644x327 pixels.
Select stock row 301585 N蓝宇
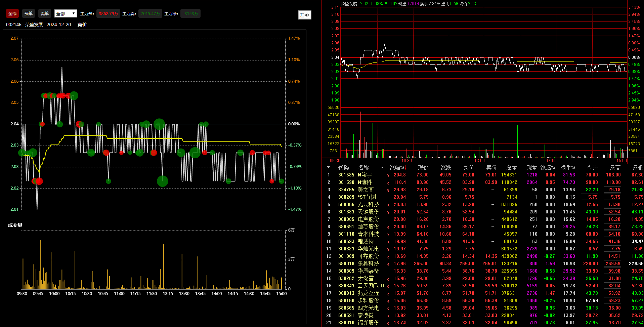[x=483, y=175]
